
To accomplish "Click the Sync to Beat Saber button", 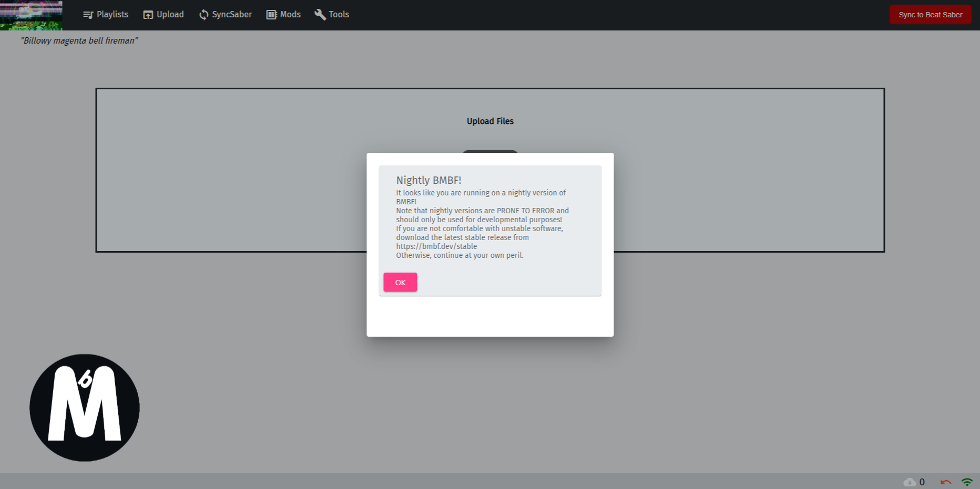I will (930, 15).
